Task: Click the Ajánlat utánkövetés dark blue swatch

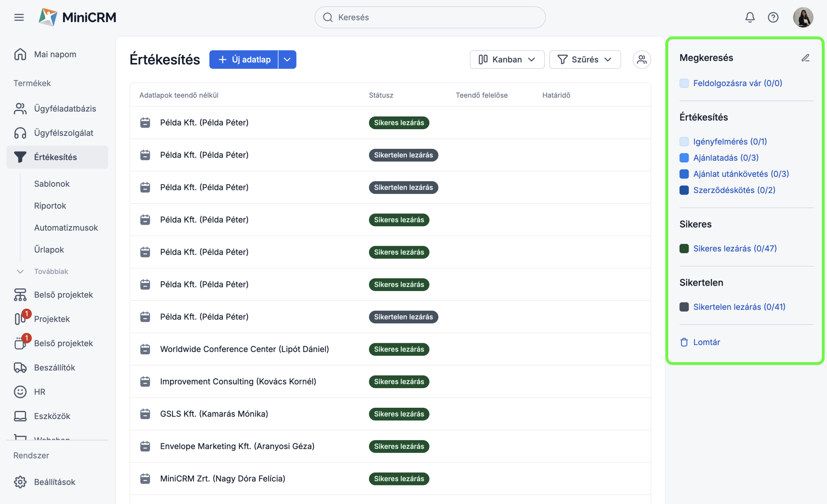Action: [684, 174]
